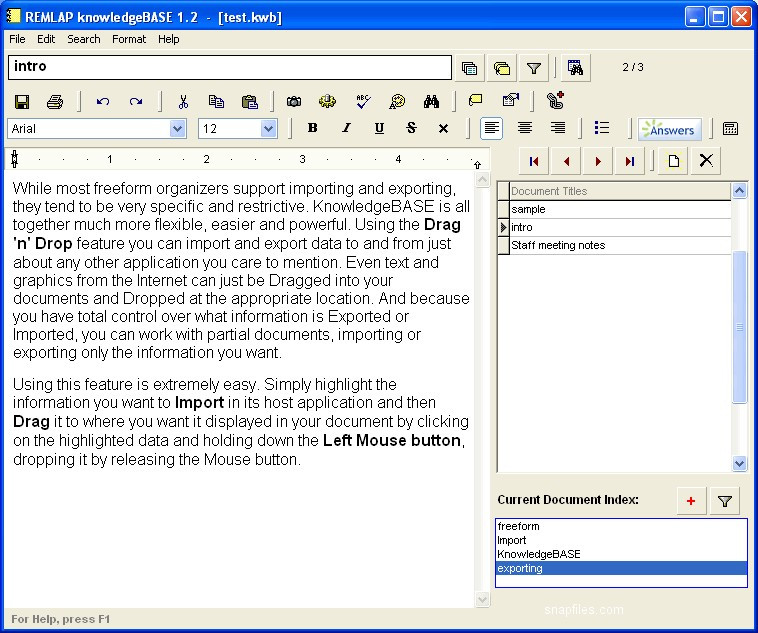Select Staff meeting notes document
Viewport: 758px width, 633px height.
pyautogui.click(x=620, y=245)
